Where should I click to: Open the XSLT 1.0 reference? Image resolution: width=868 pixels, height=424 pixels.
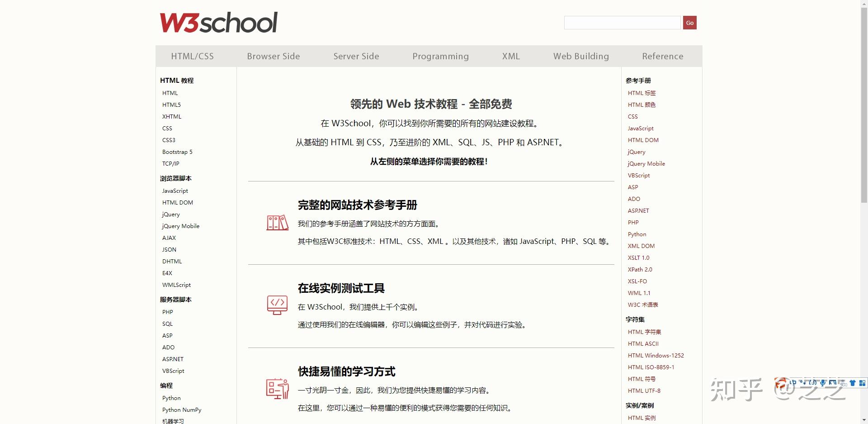coord(638,257)
